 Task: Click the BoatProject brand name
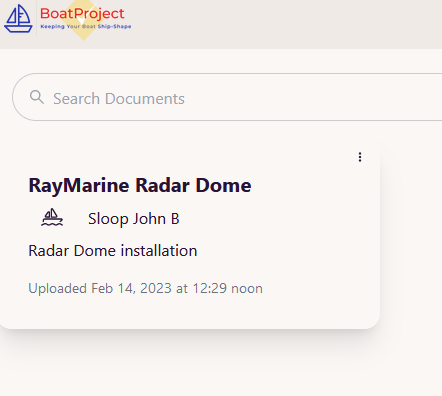[x=82, y=14]
